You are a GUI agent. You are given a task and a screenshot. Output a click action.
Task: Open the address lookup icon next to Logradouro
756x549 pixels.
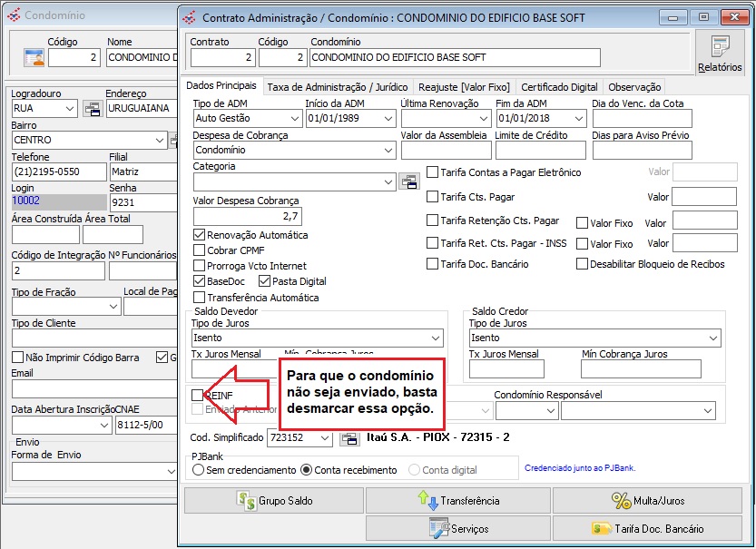click(x=93, y=109)
